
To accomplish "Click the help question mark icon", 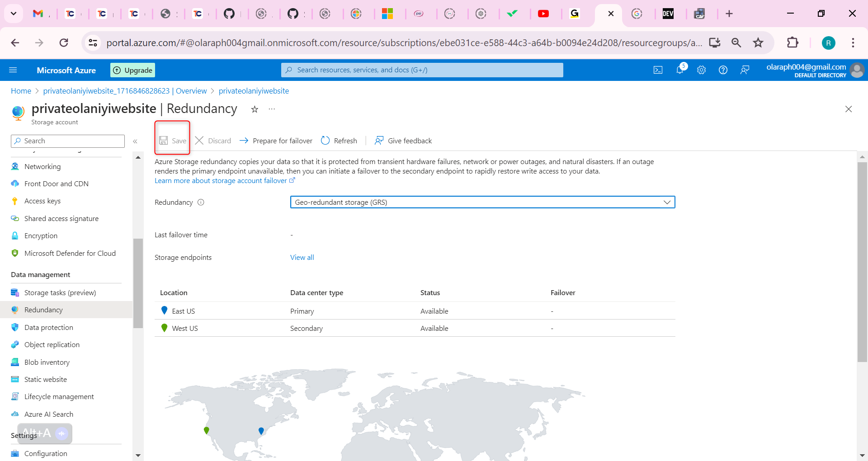I will point(723,70).
